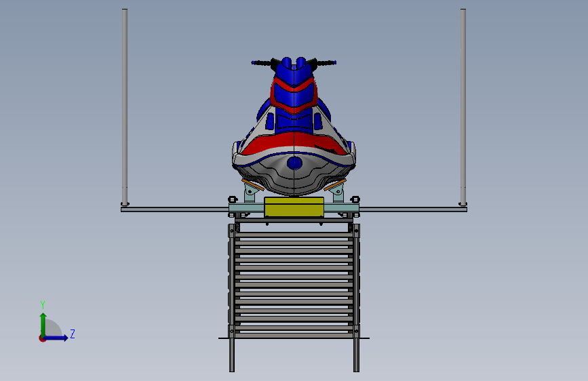Screen dimensions: 588x381
Task: Select the left vertical guide pole
Action: (125, 107)
